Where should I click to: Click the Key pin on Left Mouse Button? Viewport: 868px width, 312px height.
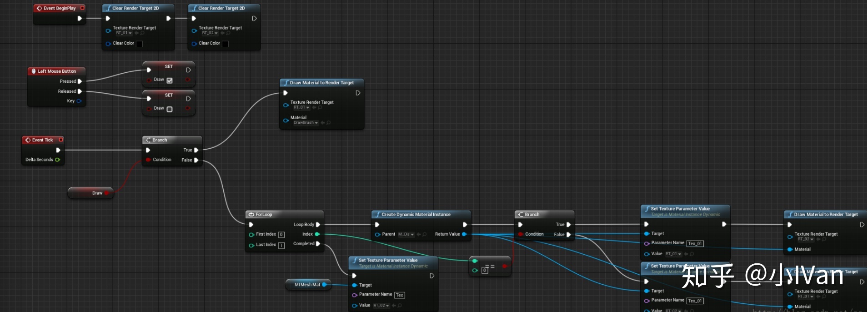[x=79, y=101]
